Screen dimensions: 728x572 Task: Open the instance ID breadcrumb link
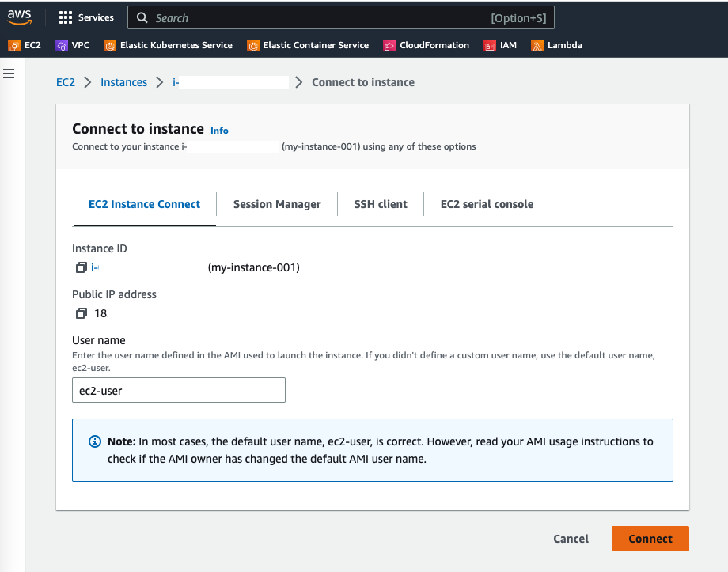coord(230,82)
